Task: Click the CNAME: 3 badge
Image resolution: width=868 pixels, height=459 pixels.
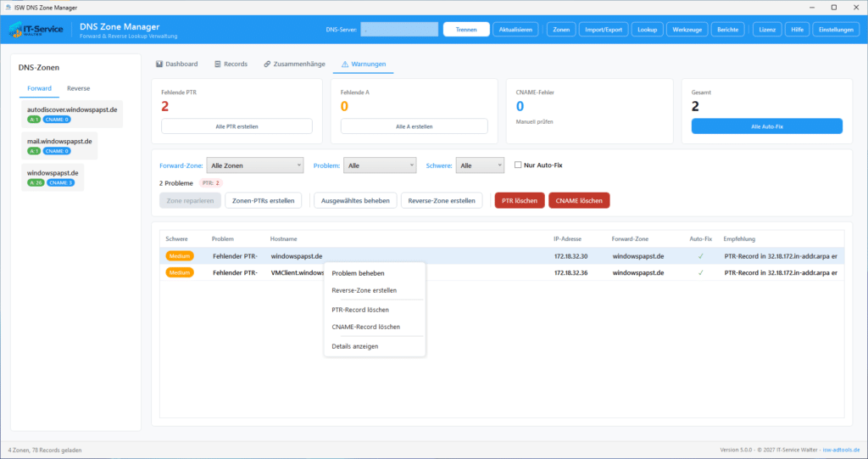Action: (x=60, y=183)
